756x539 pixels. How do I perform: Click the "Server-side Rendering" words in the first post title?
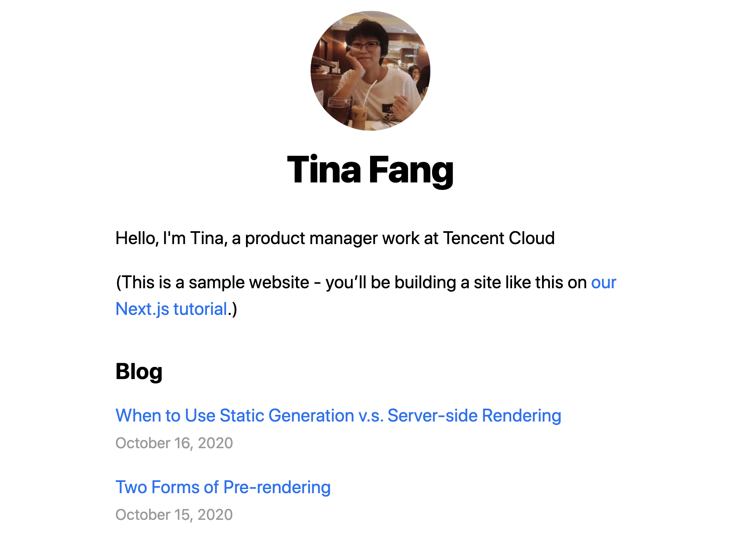coord(474,416)
